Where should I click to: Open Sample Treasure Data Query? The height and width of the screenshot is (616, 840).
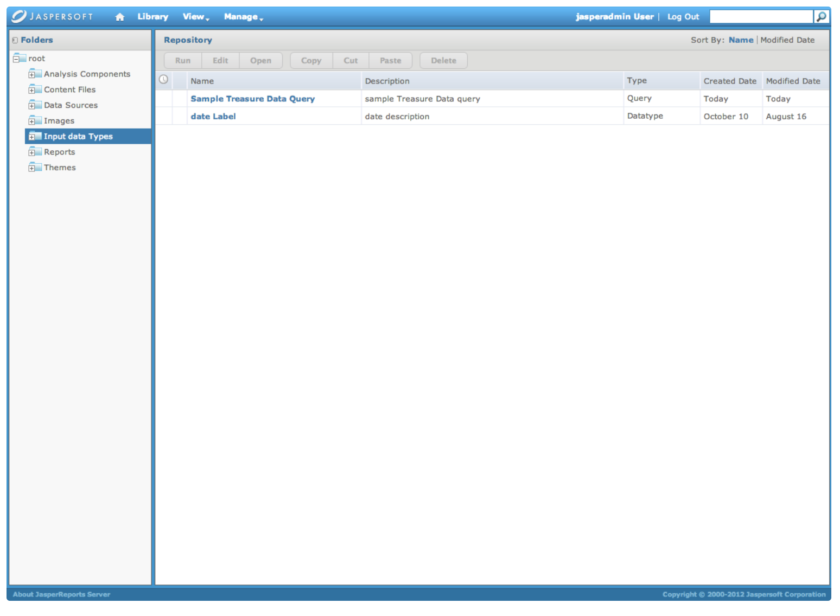252,99
